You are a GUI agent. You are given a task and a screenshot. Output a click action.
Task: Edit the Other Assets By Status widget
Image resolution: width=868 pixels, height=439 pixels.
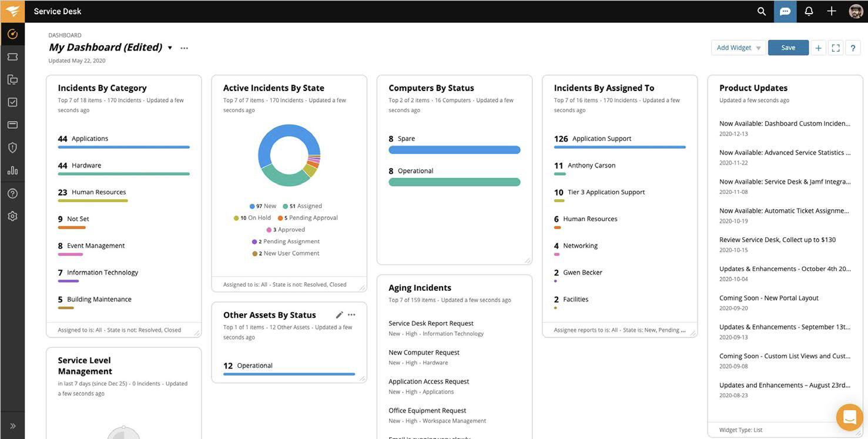coord(339,315)
